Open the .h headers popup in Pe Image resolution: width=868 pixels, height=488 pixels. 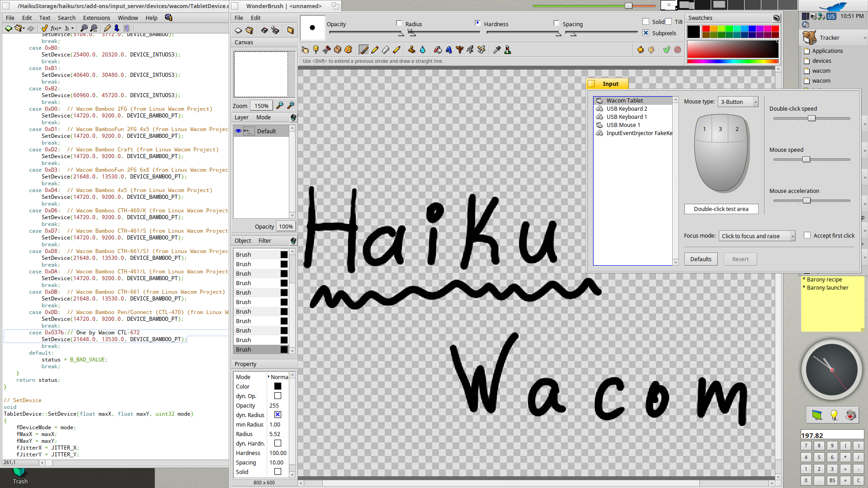[69, 28]
